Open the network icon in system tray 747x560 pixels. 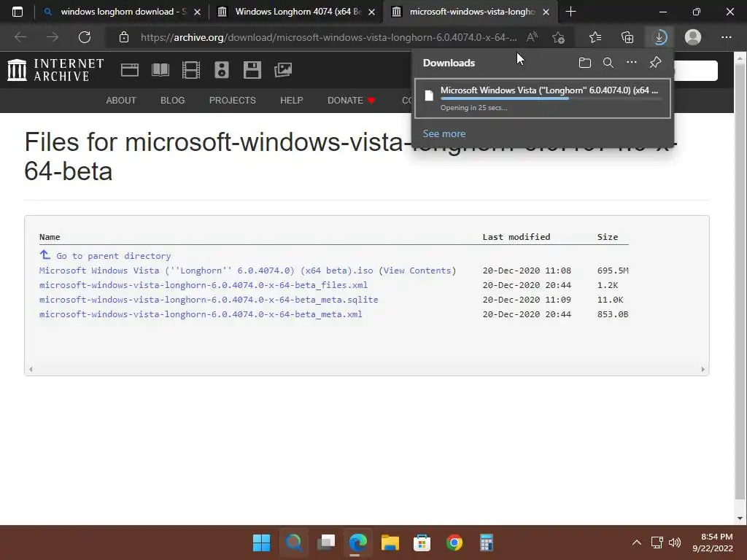coord(657,542)
